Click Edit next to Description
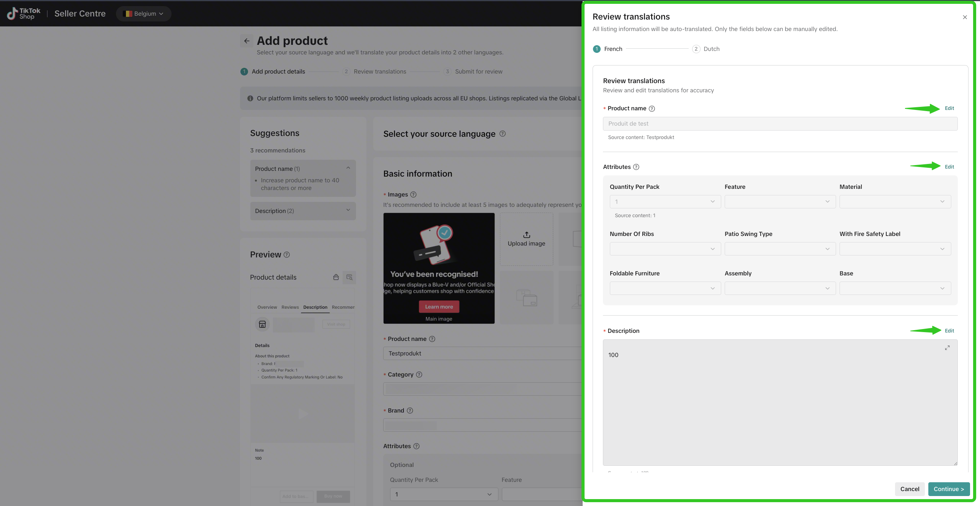The width and height of the screenshot is (980, 506). pyautogui.click(x=949, y=331)
